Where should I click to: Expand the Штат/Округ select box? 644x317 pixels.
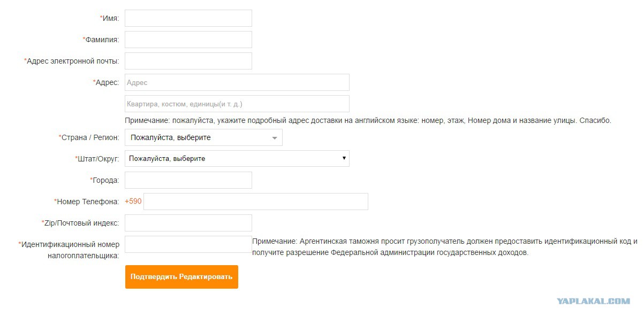coord(237,159)
